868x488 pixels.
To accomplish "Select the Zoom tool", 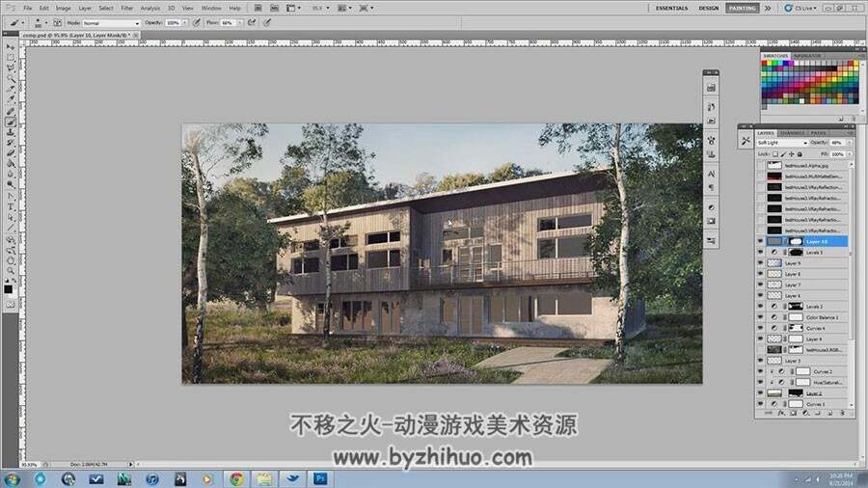I will (x=10, y=272).
